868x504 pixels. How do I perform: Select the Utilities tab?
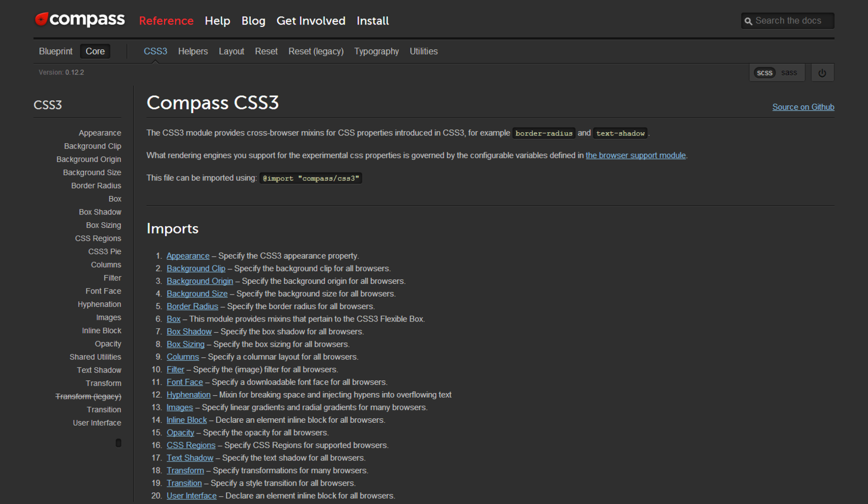pos(424,52)
